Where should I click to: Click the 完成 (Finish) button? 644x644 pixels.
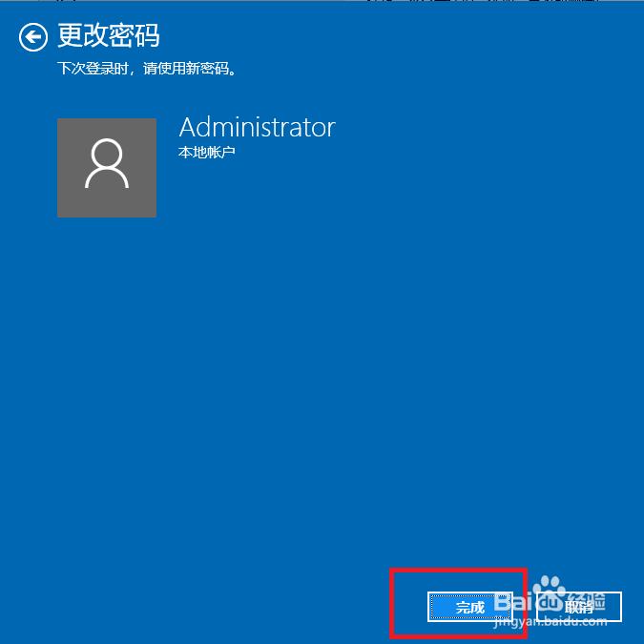pyautogui.click(x=469, y=607)
